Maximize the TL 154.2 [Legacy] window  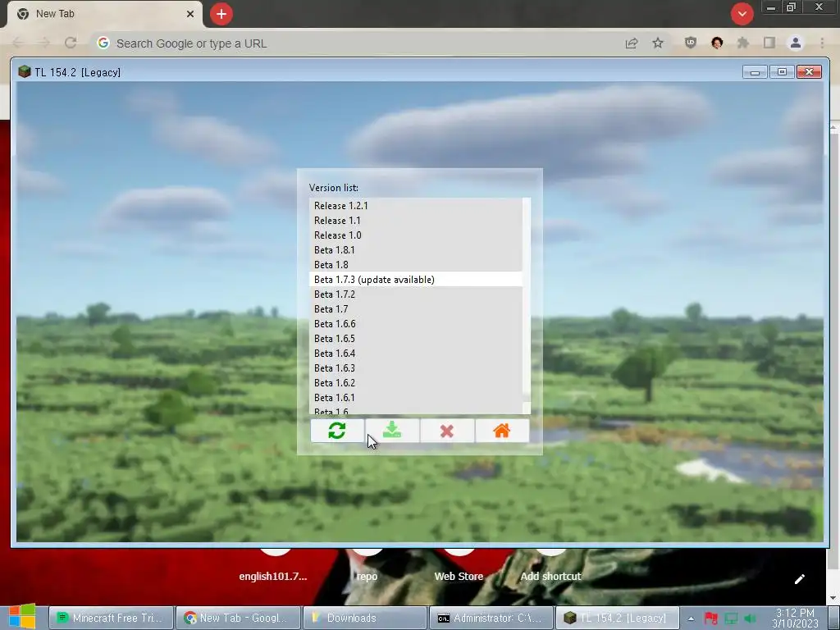click(x=782, y=72)
